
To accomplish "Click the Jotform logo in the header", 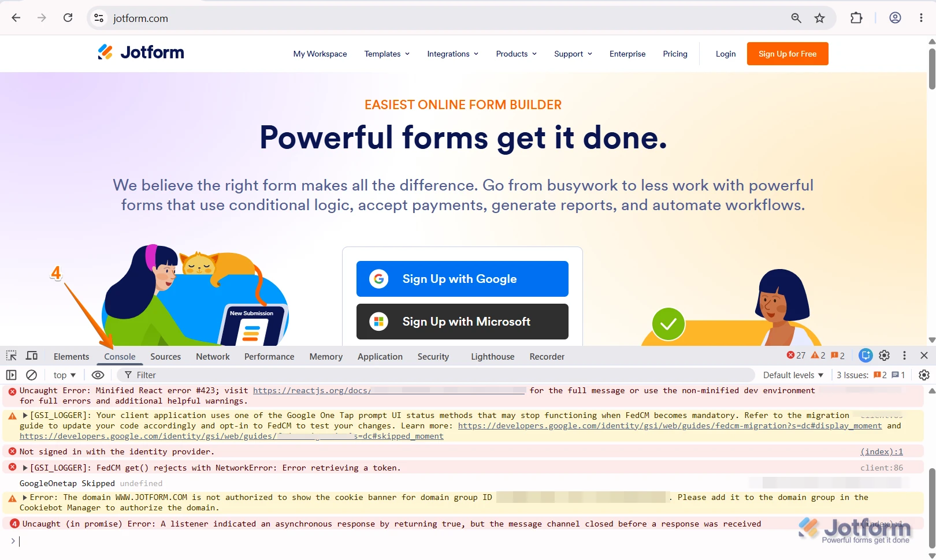I will [141, 53].
